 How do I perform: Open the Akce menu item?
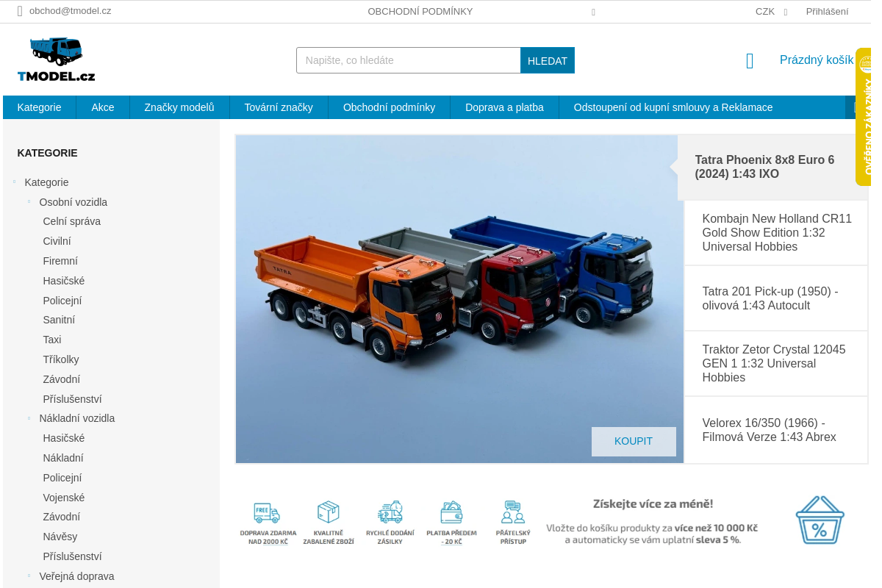tap(103, 107)
